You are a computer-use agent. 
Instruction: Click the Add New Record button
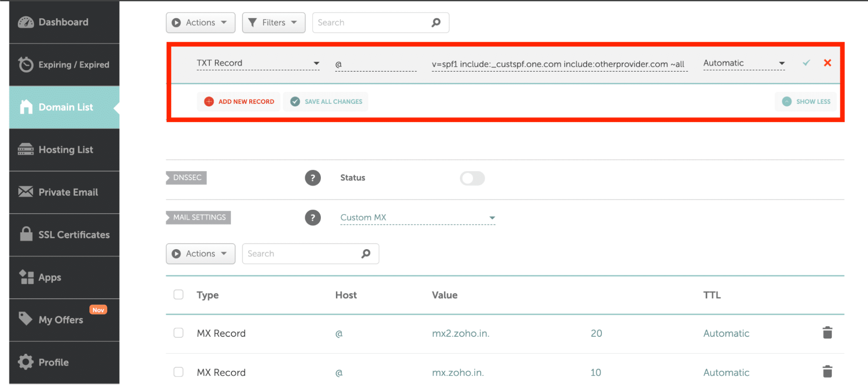239,102
